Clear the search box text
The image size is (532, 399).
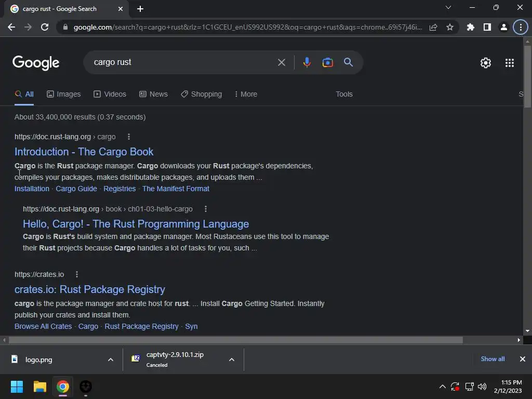[x=282, y=62]
